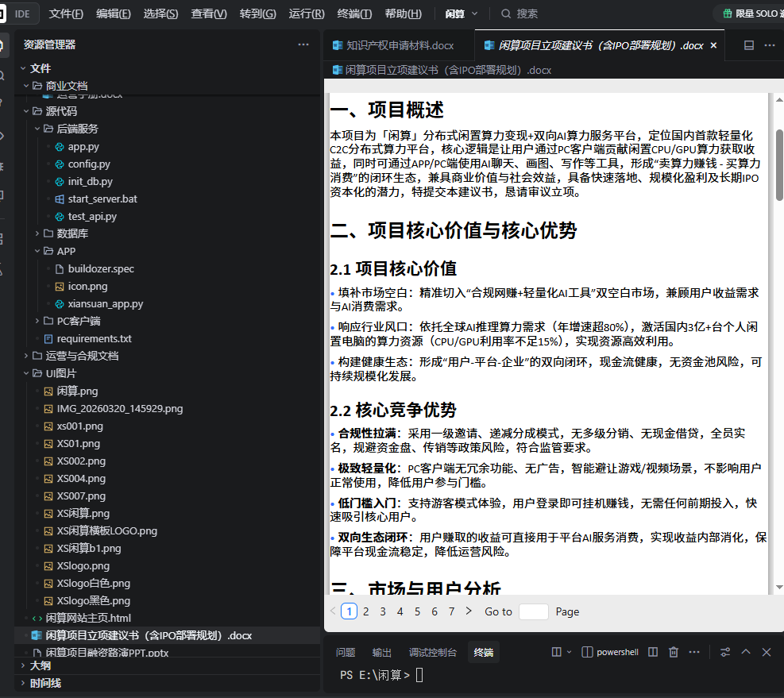The image size is (784, 698).
Task: Delete the terminal with the trash icon
Action: click(x=674, y=652)
